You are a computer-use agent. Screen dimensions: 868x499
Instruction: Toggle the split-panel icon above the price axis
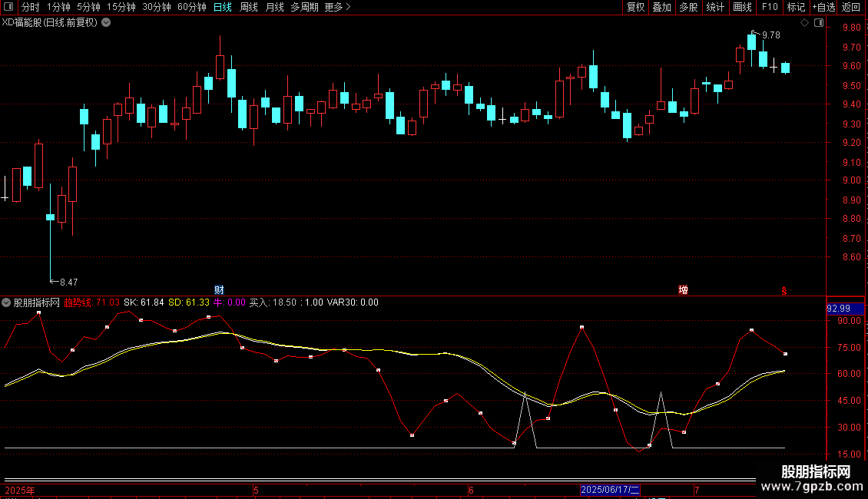pyautogui.click(x=819, y=23)
